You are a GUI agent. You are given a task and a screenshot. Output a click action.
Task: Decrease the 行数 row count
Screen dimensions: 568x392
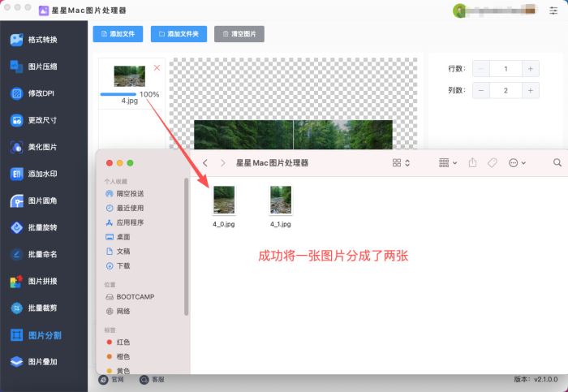click(x=481, y=68)
